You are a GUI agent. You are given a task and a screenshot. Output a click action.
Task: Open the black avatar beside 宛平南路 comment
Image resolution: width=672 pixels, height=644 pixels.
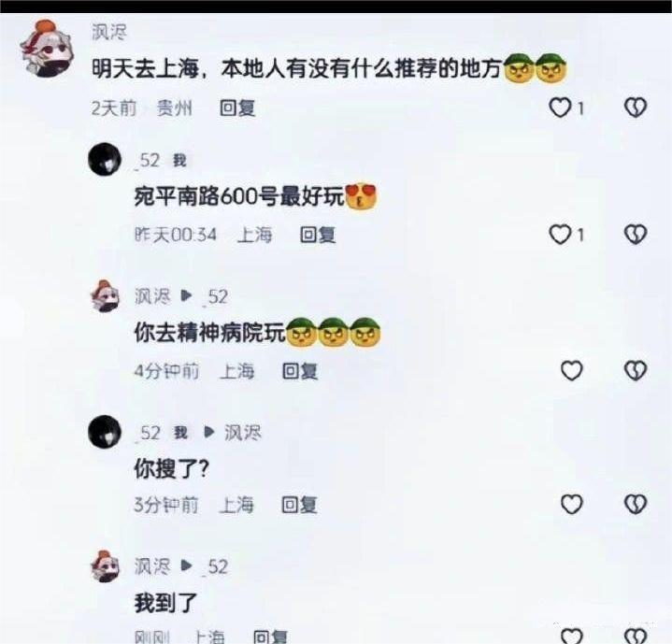tap(105, 160)
